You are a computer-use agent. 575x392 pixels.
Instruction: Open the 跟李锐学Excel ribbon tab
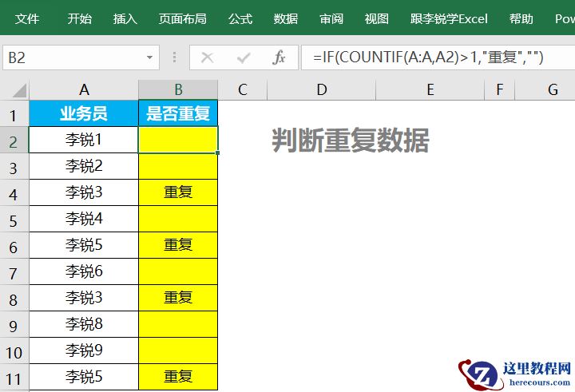pyautogui.click(x=449, y=18)
